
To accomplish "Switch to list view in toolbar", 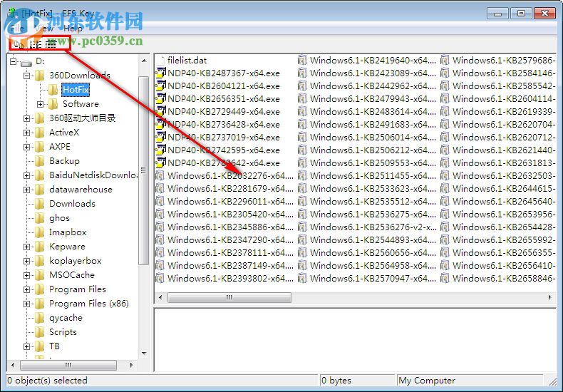I will coord(35,44).
